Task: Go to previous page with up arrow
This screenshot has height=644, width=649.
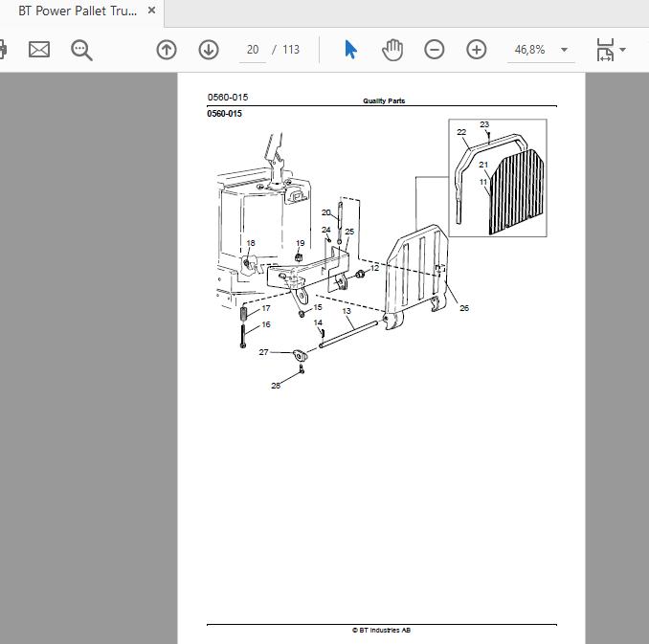Action: pos(167,50)
